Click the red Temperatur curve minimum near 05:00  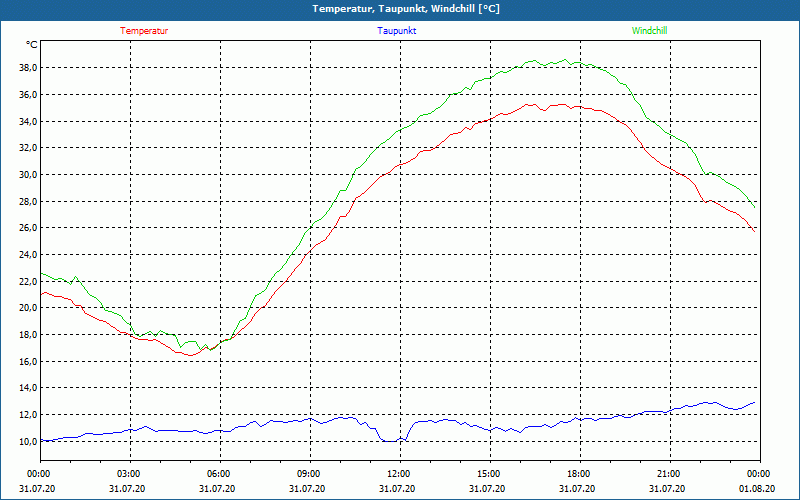coord(191,355)
